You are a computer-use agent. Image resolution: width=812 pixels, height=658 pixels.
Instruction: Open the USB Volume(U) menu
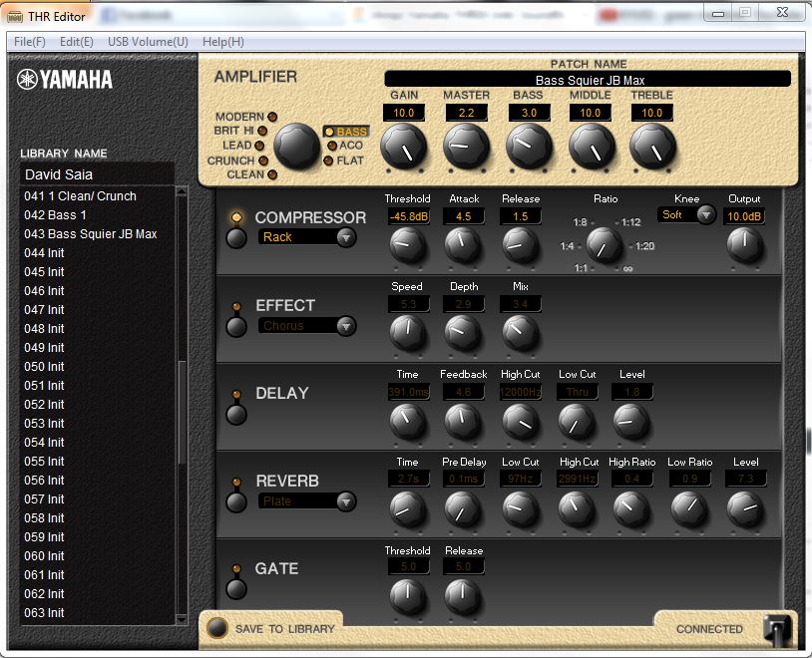click(x=148, y=42)
